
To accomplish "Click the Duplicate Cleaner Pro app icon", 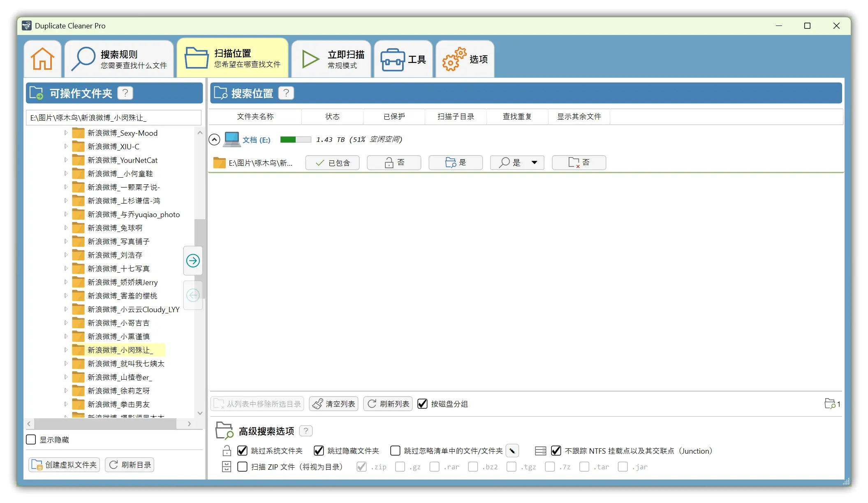I will (x=27, y=25).
